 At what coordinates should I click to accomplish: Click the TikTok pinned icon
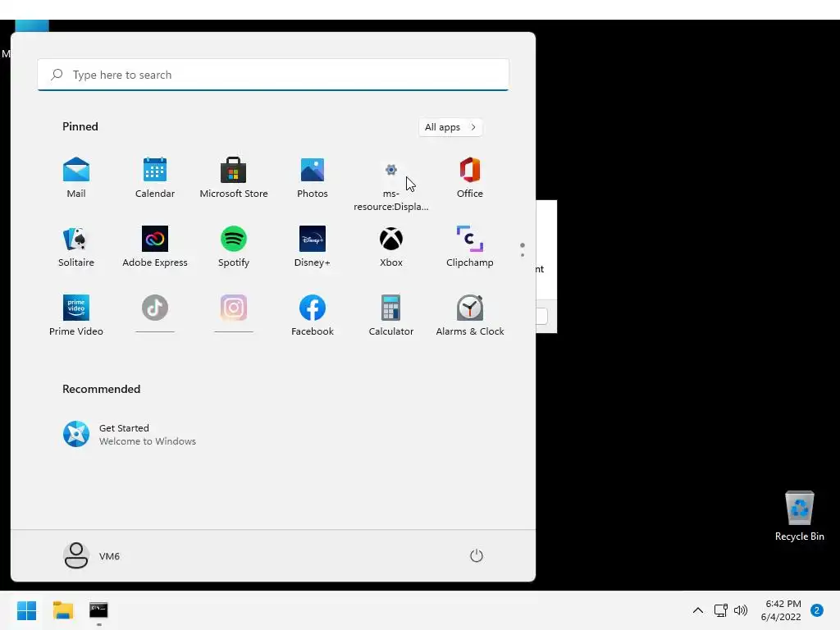[x=155, y=308]
